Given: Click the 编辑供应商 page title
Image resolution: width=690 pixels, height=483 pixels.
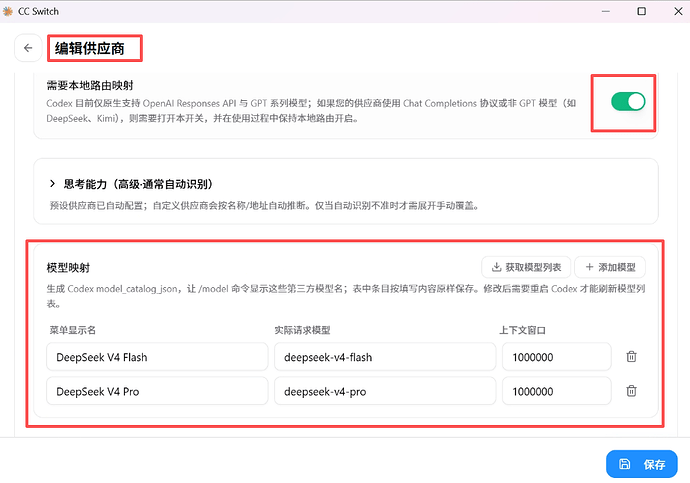Looking at the screenshot, I should 90,48.
